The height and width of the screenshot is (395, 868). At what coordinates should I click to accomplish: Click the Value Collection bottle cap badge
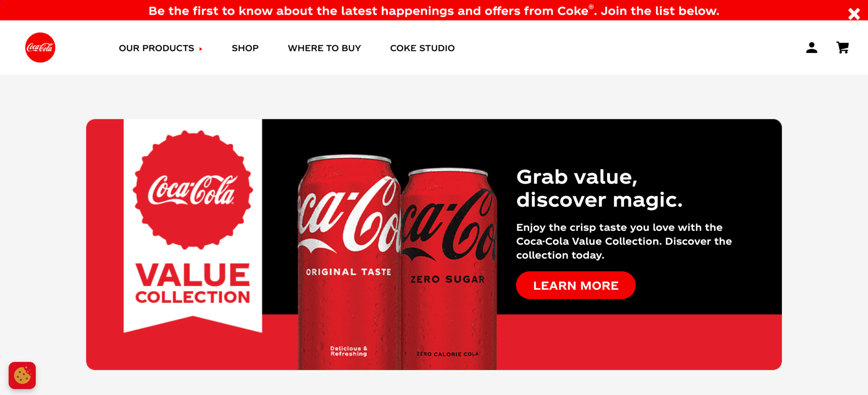(x=193, y=189)
